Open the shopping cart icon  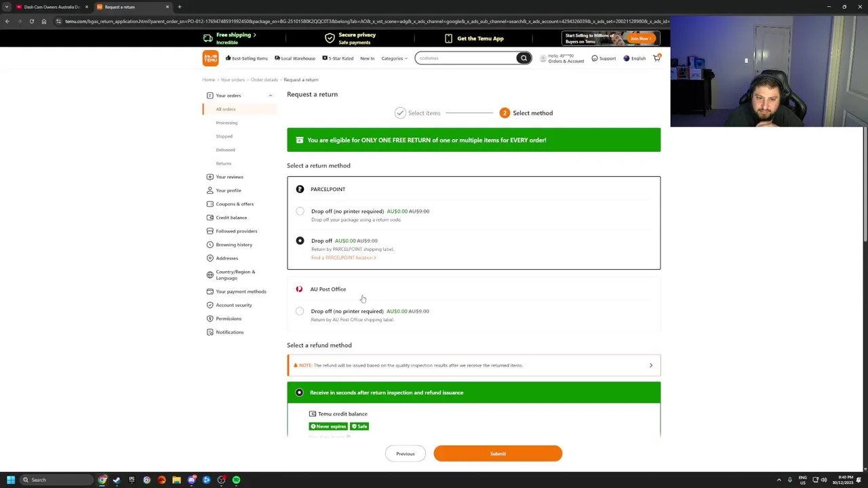coord(656,58)
